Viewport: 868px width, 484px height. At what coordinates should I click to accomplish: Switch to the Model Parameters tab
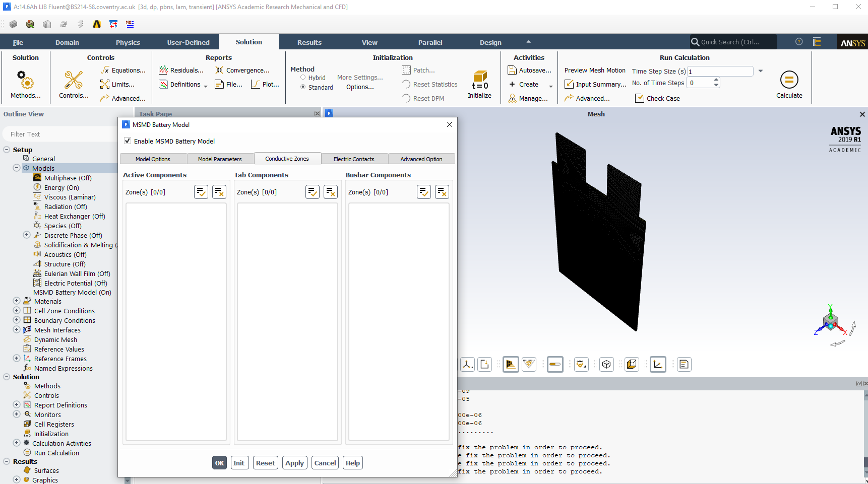(x=220, y=159)
